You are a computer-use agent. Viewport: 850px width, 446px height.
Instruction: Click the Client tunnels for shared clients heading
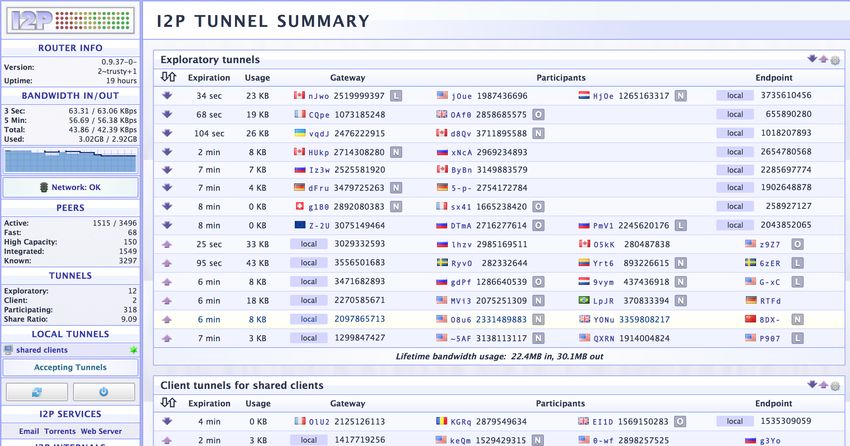click(242, 385)
